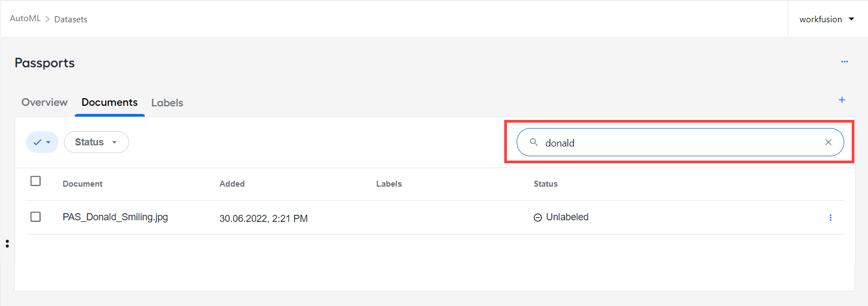Check the box for PAS_Donald_Smiling.jpg
Screen dimensions: 868x306
coord(36,217)
